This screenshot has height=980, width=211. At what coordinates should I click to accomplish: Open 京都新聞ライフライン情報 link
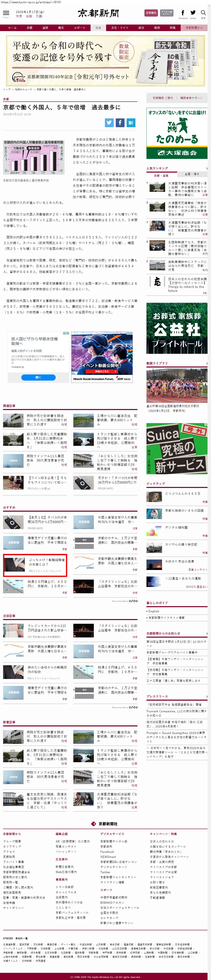(166, 617)
